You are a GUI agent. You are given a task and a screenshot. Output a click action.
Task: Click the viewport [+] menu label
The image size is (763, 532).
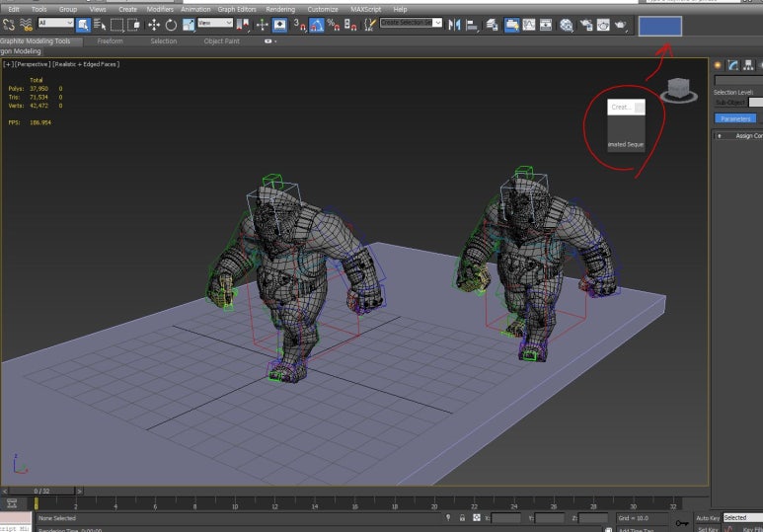(8, 64)
